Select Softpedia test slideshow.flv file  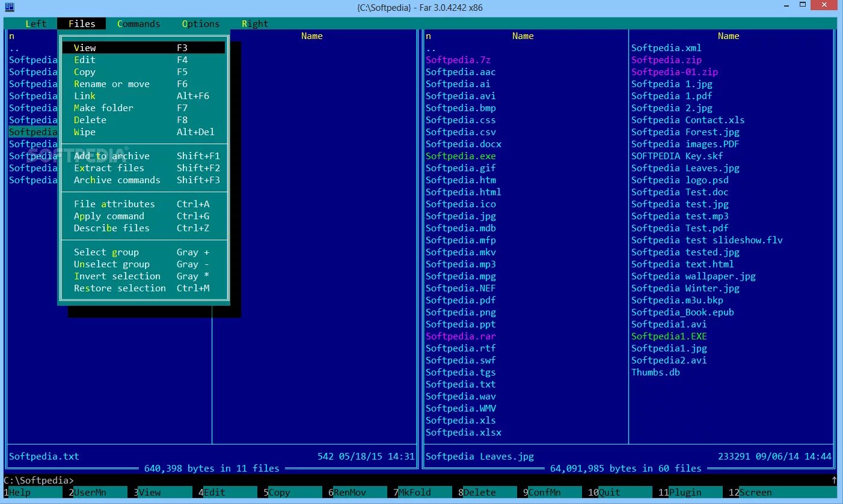(707, 240)
